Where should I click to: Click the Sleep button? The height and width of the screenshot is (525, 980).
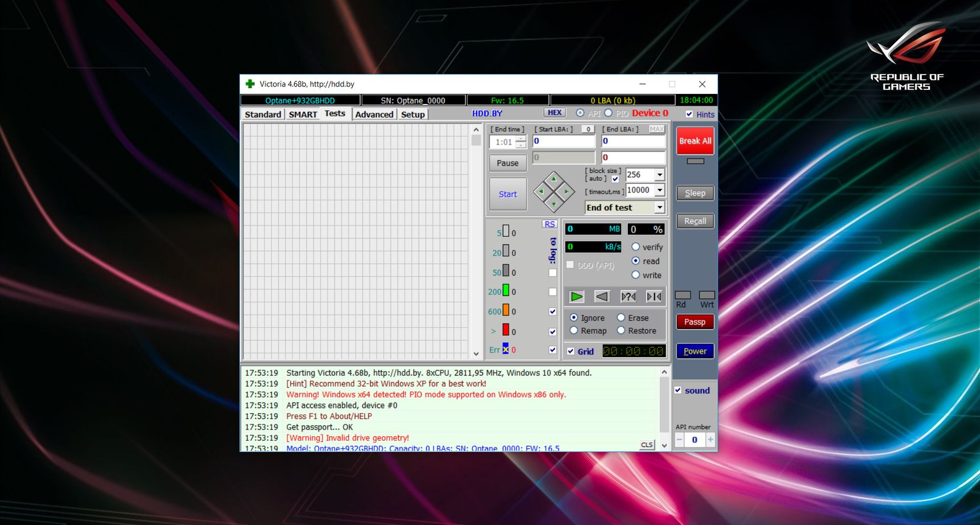coord(695,193)
